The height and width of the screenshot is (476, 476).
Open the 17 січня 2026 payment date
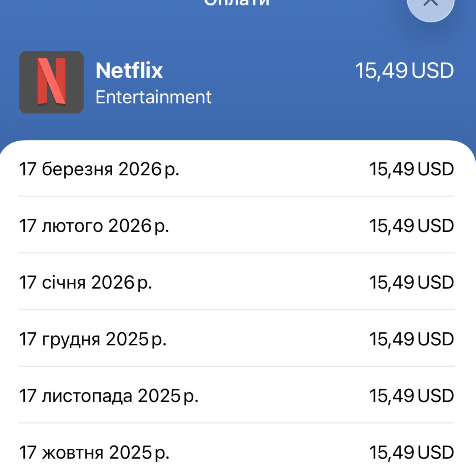pos(85,283)
